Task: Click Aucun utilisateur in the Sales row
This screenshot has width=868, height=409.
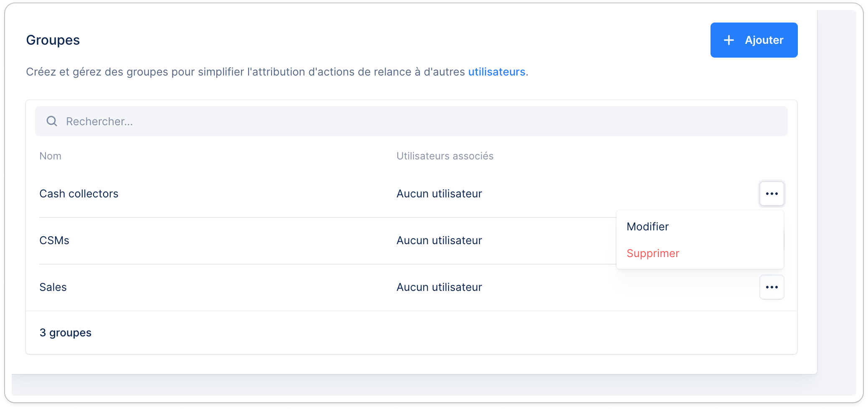Action: click(x=439, y=287)
